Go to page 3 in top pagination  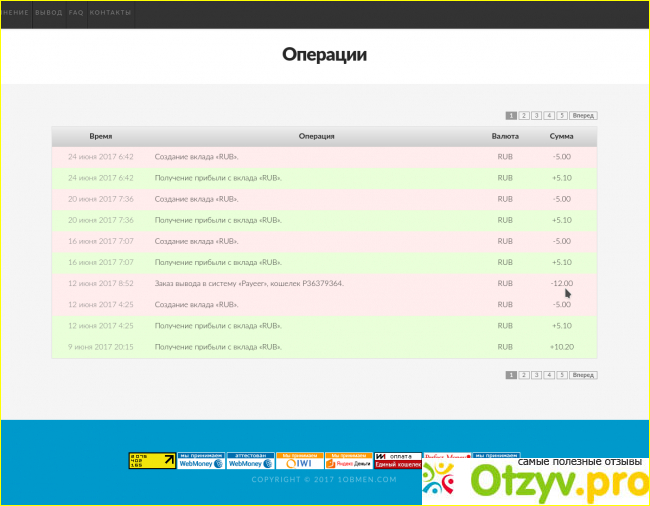click(x=537, y=116)
